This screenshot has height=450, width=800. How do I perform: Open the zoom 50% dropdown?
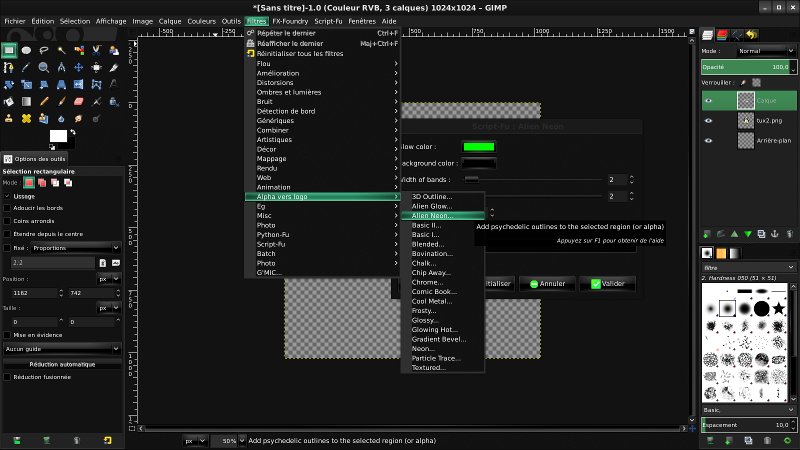click(x=242, y=440)
